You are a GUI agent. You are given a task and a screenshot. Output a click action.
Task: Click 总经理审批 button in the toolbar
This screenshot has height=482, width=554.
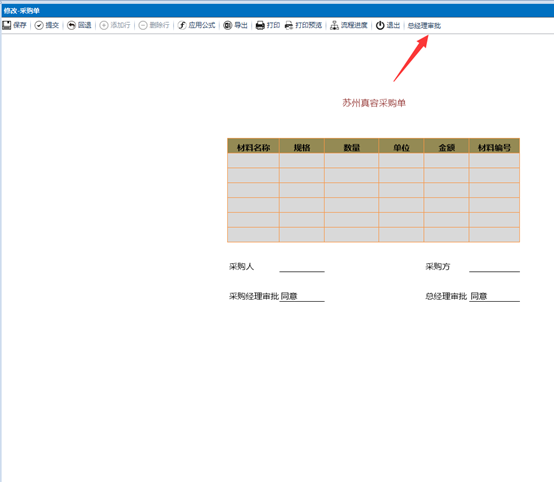[x=424, y=25]
